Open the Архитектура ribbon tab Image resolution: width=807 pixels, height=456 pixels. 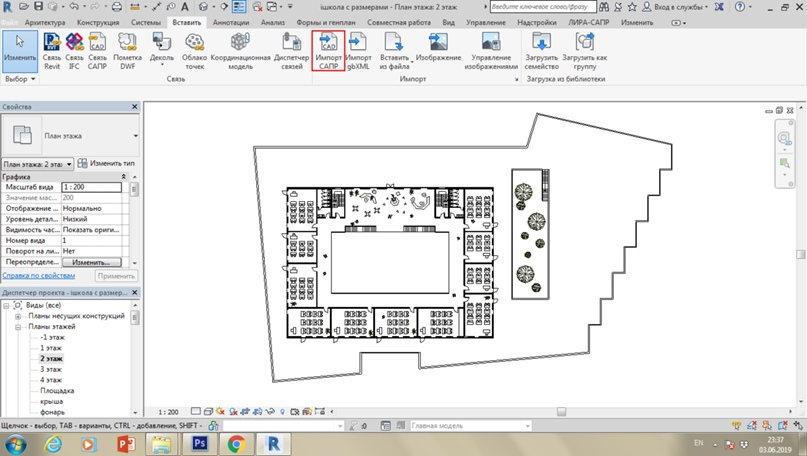click(x=45, y=23)
